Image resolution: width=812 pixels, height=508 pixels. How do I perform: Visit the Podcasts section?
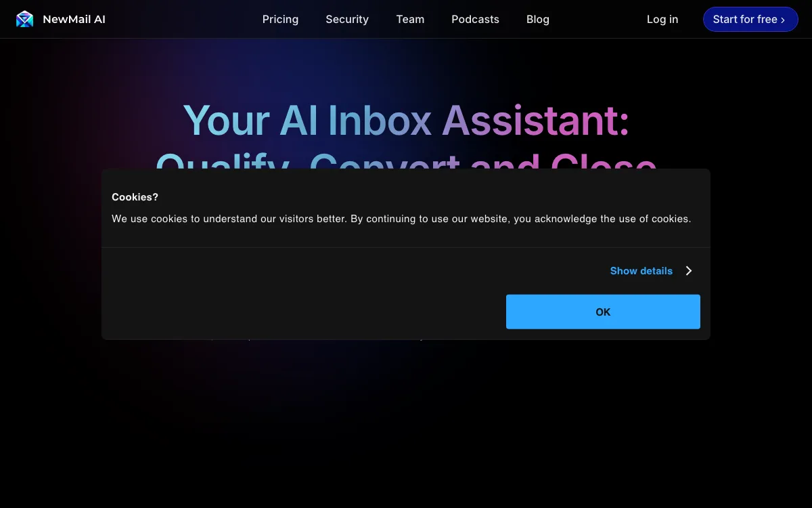pos(475,19)
